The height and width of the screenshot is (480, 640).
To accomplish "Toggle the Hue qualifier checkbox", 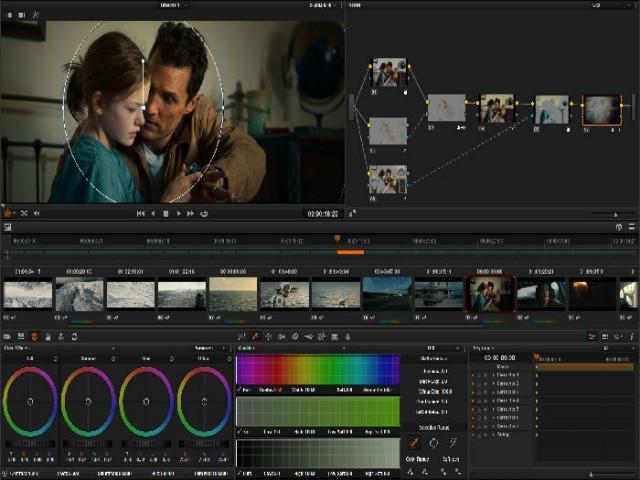I will 240,390.
